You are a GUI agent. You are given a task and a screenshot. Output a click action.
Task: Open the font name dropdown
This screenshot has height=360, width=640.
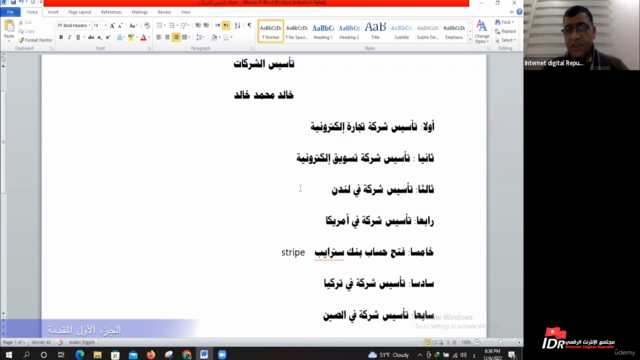[x=90, y=26]
